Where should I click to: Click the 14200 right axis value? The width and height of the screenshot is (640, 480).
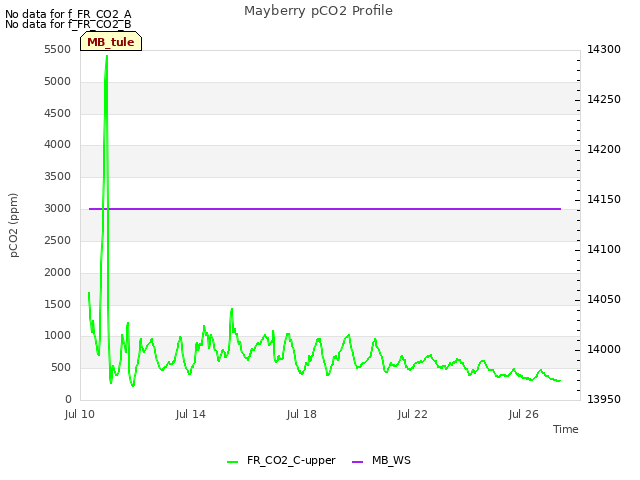[604, 149]
